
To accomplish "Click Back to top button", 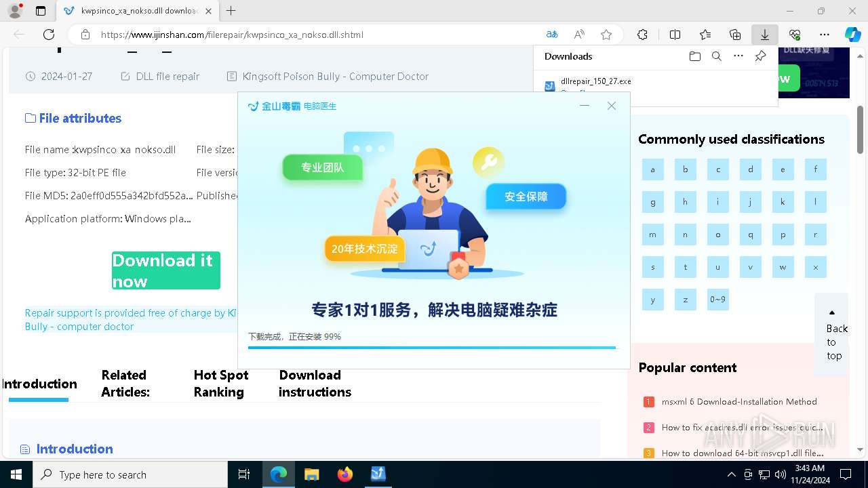I will [831, 335].
